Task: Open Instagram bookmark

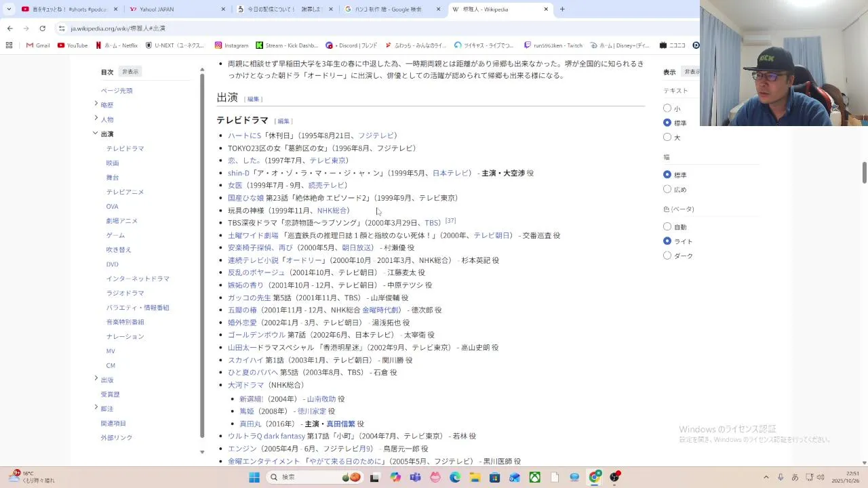Action: click(x=231, y=45)
